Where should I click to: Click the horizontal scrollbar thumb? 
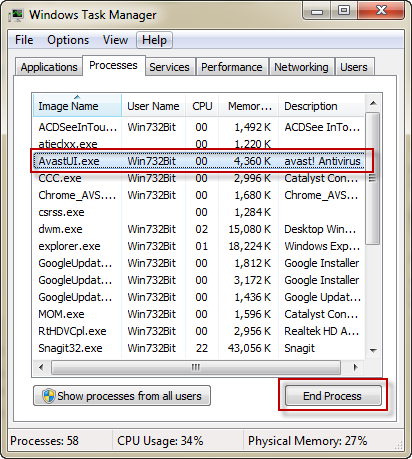[x=196, y=367]
